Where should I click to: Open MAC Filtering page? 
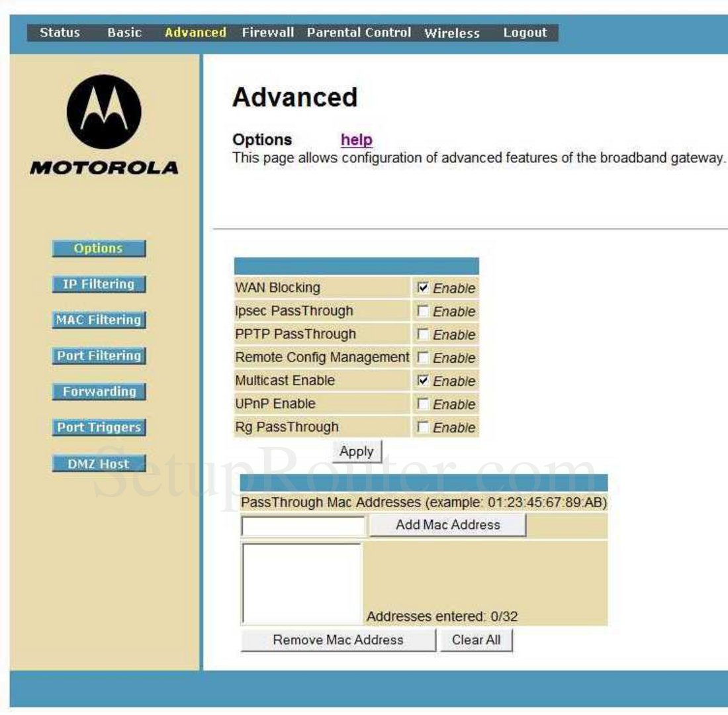tap(99, 320)
